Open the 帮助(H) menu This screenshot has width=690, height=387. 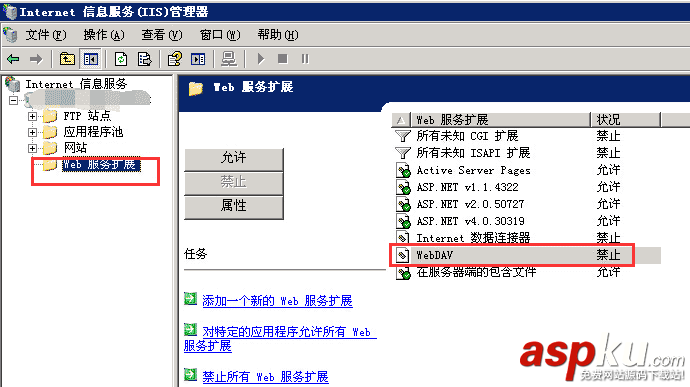[278, 35]
